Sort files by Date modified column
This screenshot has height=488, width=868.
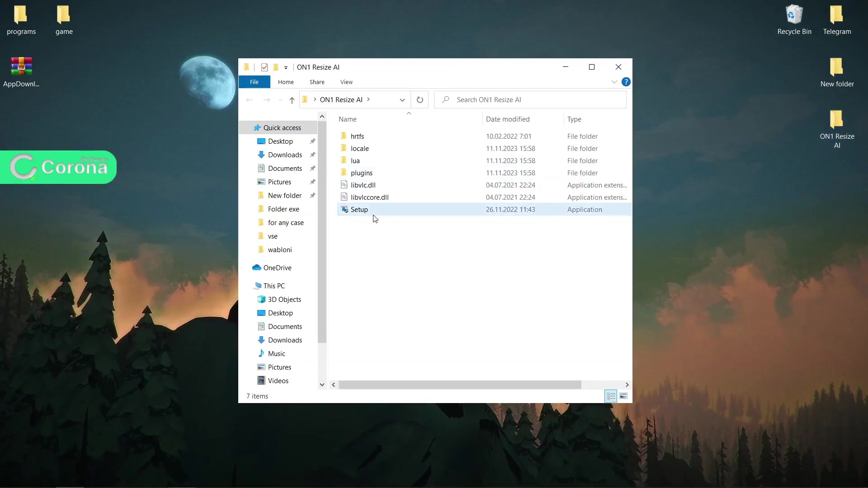click(x=508, y=119)
